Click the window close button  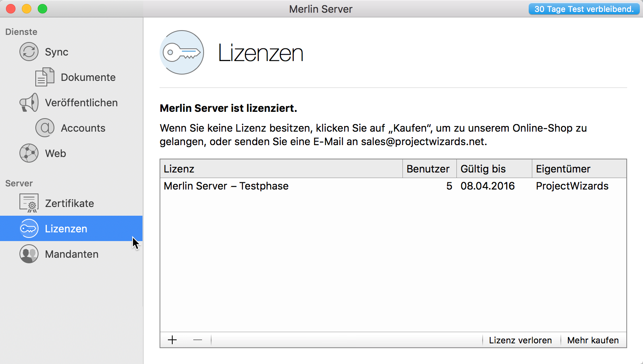click(11, 9)
